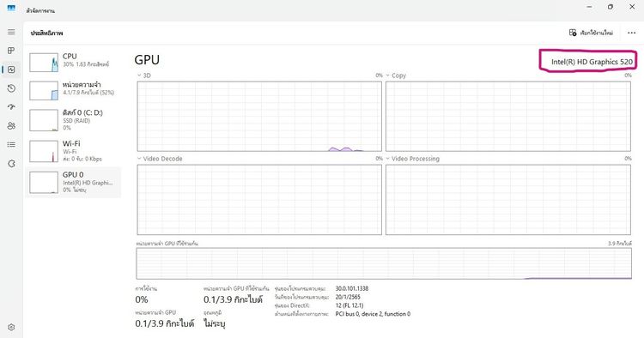The width and height of the screenshot is (644, 338).
Task: Click PCI bus 0, device 2, function 0
Action: pos(373,314)
